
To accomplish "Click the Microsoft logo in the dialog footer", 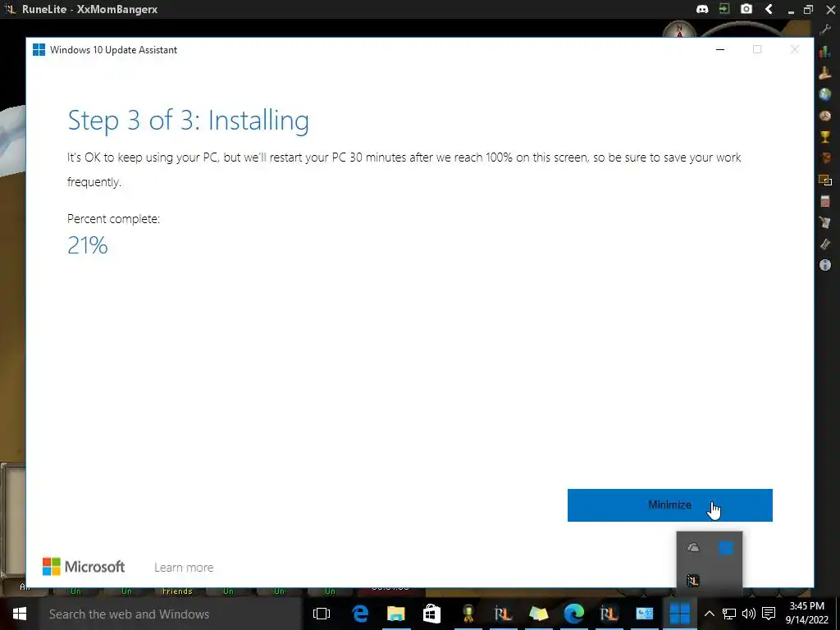I will point(84,567).
